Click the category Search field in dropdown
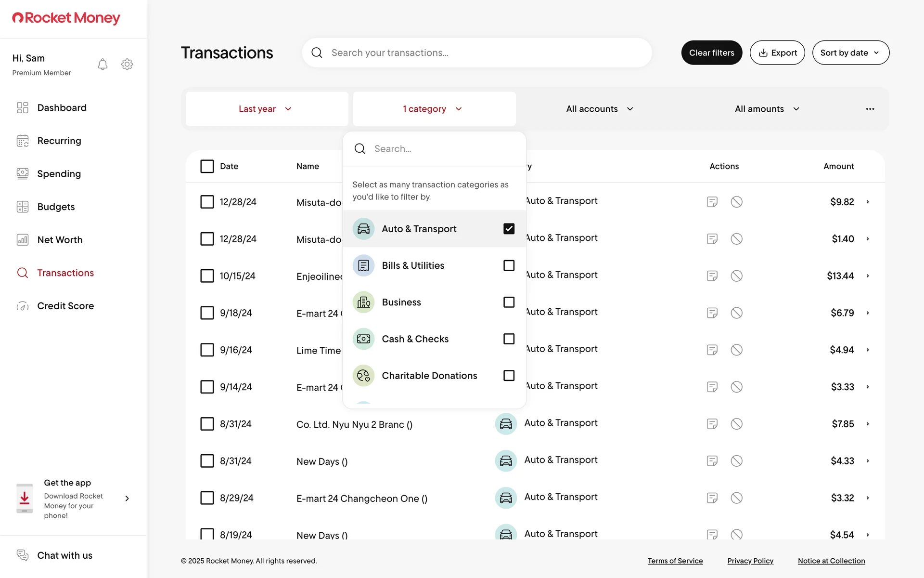This screenshot has height=578, width=924. click(x=443, y=149)
